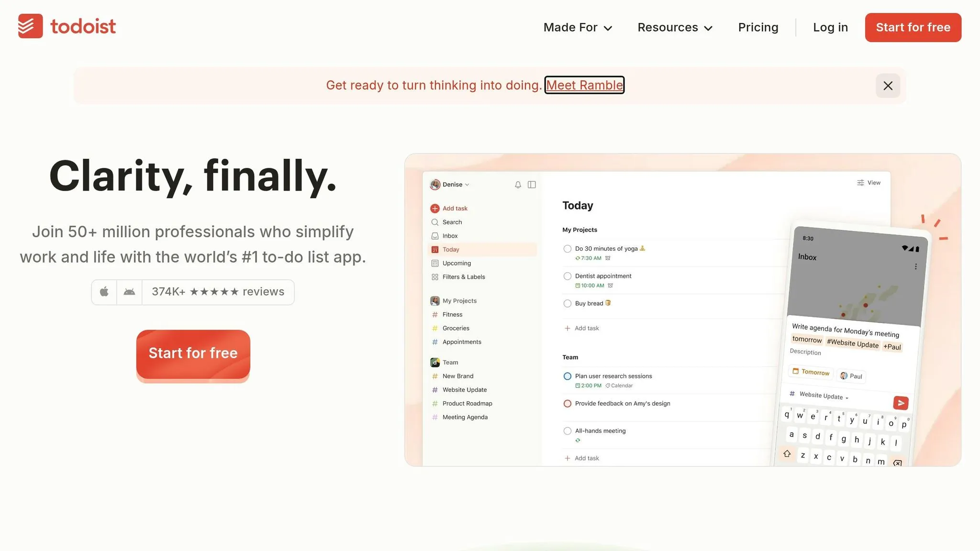This screenshot has height=551, width=980.
Task: Click the notification bell icon
Action: tap(518, 185)
